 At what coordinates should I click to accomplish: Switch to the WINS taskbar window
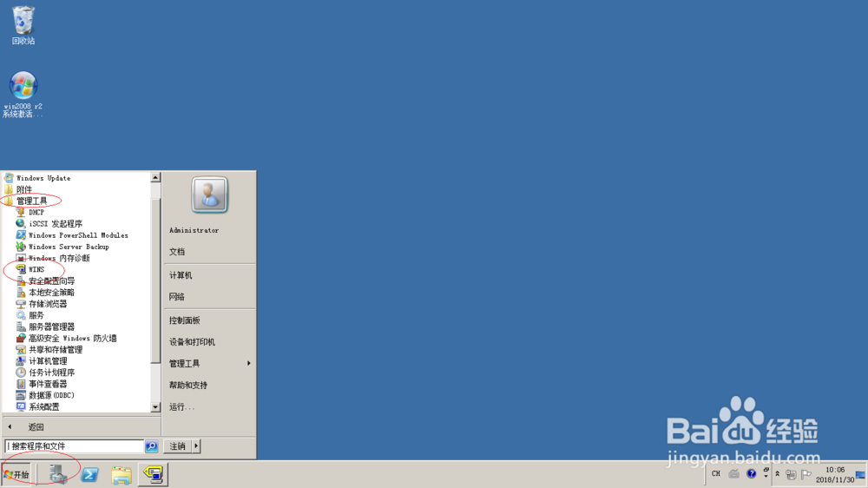coord(153,474)
